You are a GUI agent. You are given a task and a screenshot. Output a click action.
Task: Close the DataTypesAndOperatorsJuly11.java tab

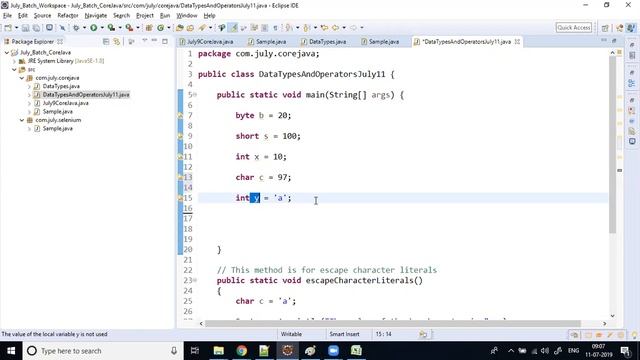[x=517, y=42]
